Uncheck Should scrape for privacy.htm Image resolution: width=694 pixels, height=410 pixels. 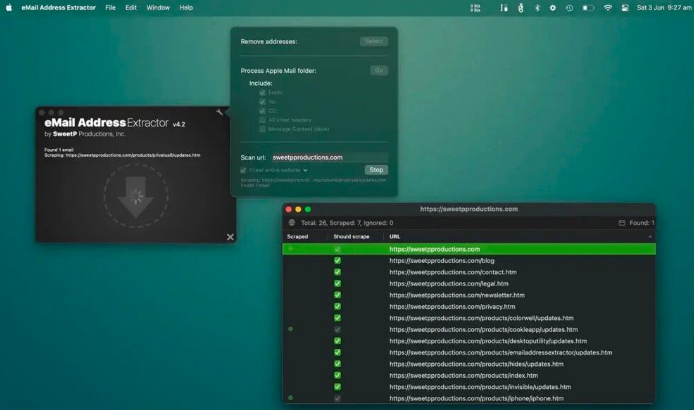tap(337, 306)
